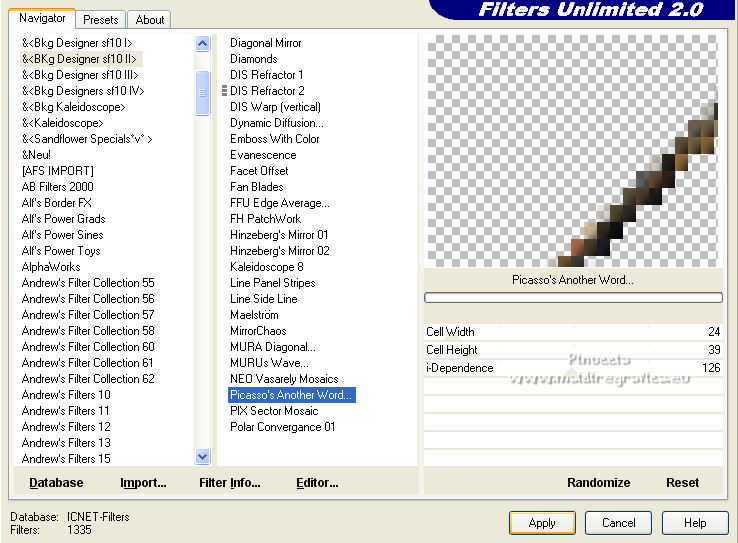Open Filter Info...
This screenshot has height=543, width=738.
[x=230, y=483]
